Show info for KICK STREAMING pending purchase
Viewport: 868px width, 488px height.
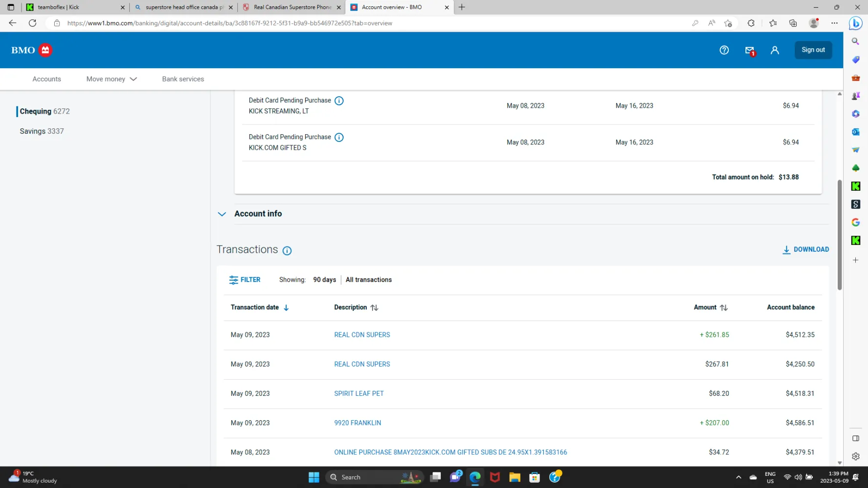pos(339,101)
